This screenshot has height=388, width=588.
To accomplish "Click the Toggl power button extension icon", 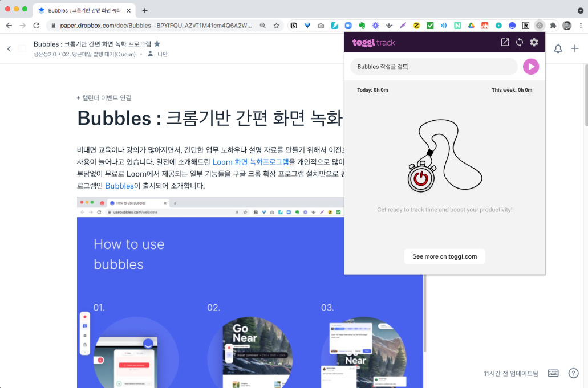I will click(x=540, y=26).
